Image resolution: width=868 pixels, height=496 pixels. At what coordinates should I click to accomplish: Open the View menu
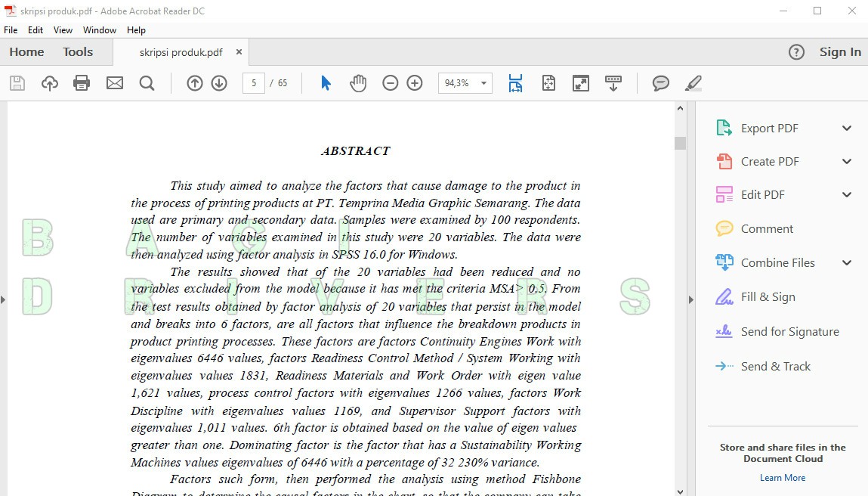(x=63, y=30)
